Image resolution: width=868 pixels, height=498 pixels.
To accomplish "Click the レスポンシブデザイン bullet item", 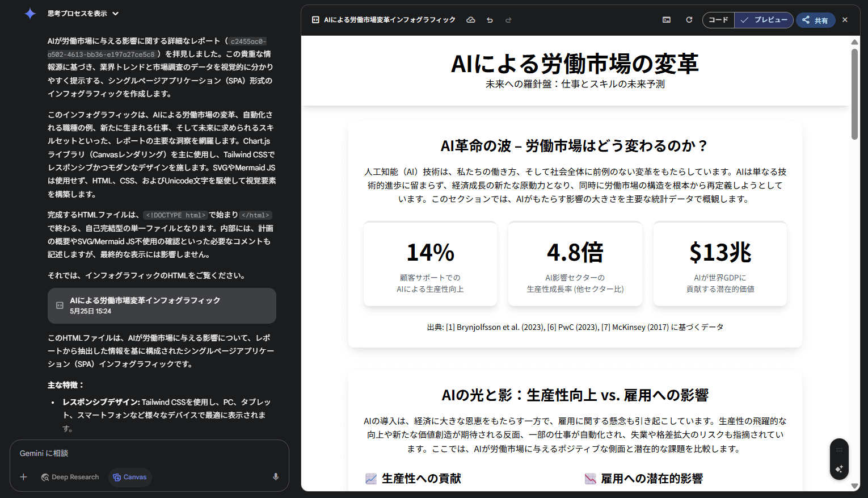I will click(167, 415).
